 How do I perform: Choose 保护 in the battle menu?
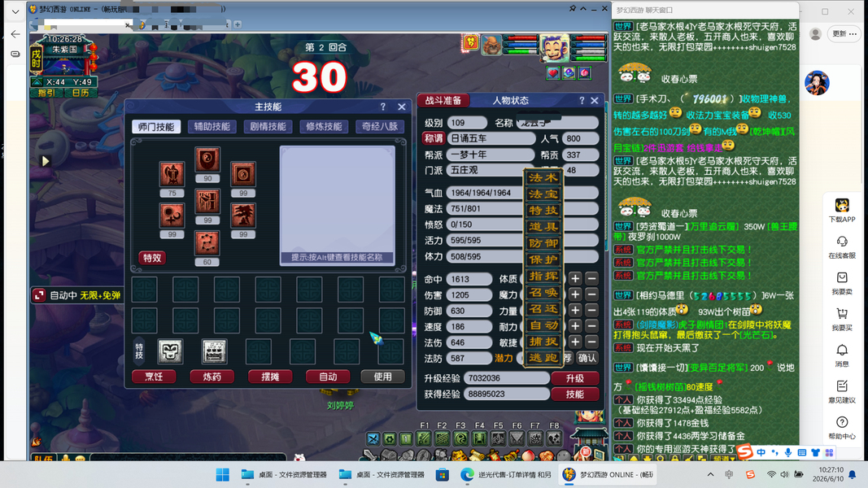tap(543, 259)
